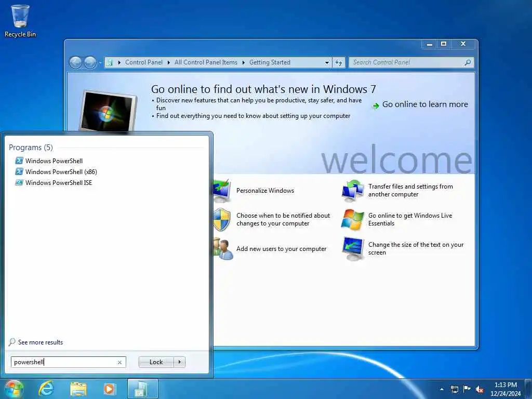Expand the arrow next to Lock
Image resolution: width=532 pixels, height=399 pixels.
point(179,362)
